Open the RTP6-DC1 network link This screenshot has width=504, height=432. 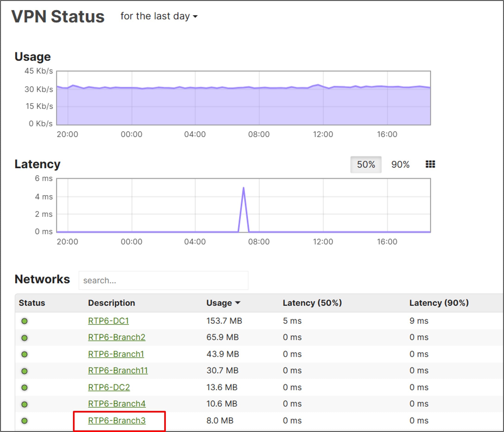coord(108,321)
